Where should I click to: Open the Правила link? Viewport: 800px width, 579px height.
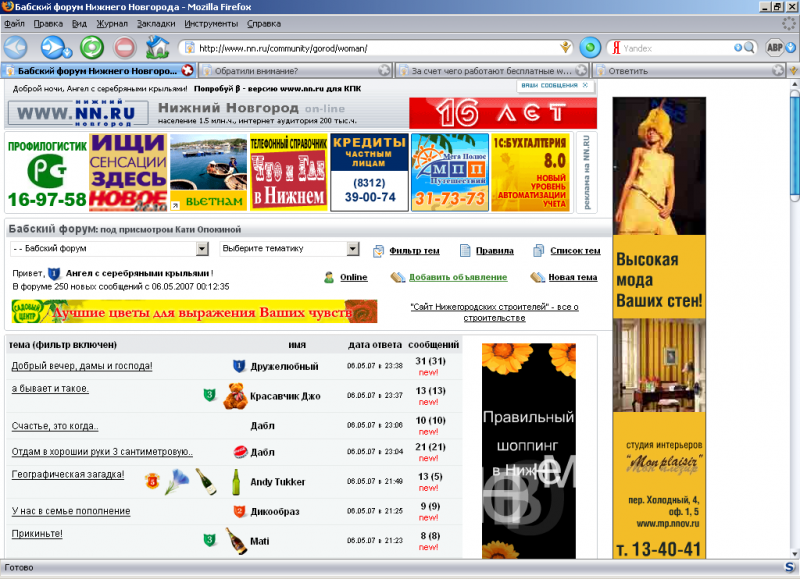click(494, 251)
